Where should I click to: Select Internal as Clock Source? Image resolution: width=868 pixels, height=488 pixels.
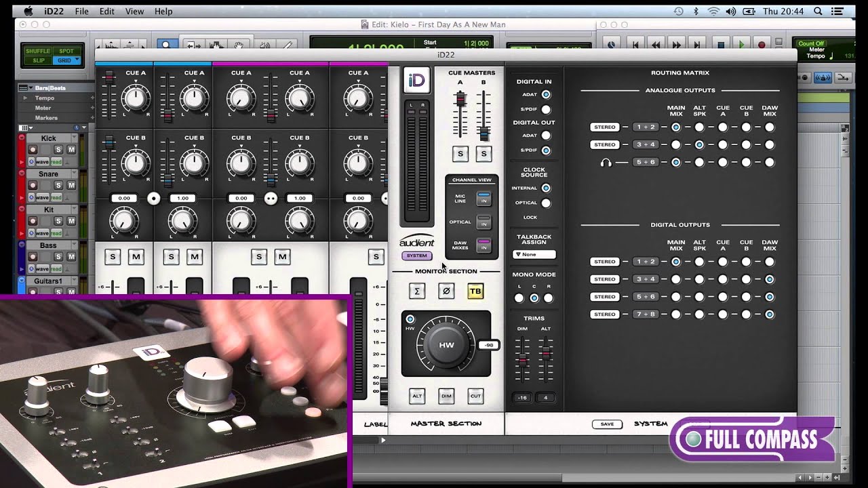546,188
